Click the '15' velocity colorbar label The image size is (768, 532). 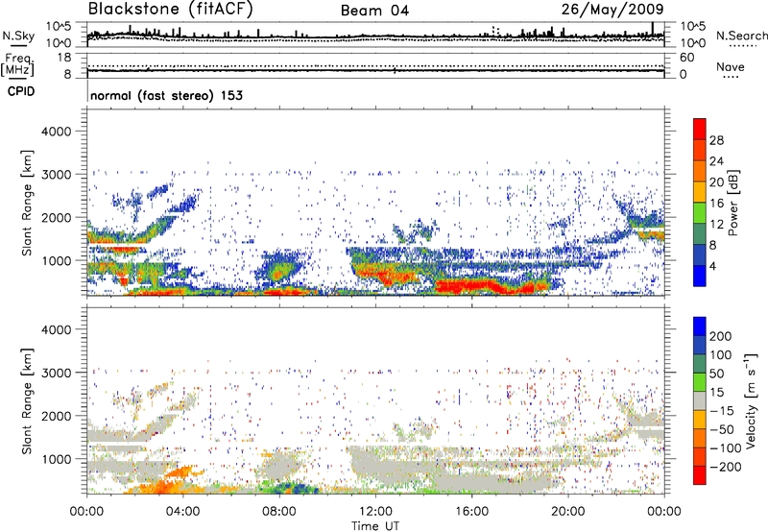pyautogui.click(x=716, y=393)
